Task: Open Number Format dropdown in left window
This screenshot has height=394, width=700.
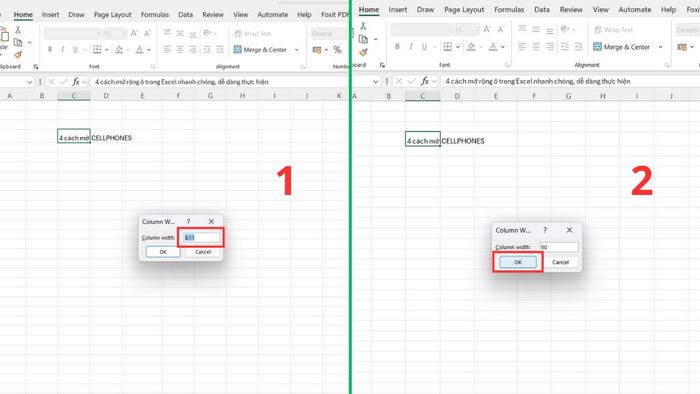Action: click(329, 33)
